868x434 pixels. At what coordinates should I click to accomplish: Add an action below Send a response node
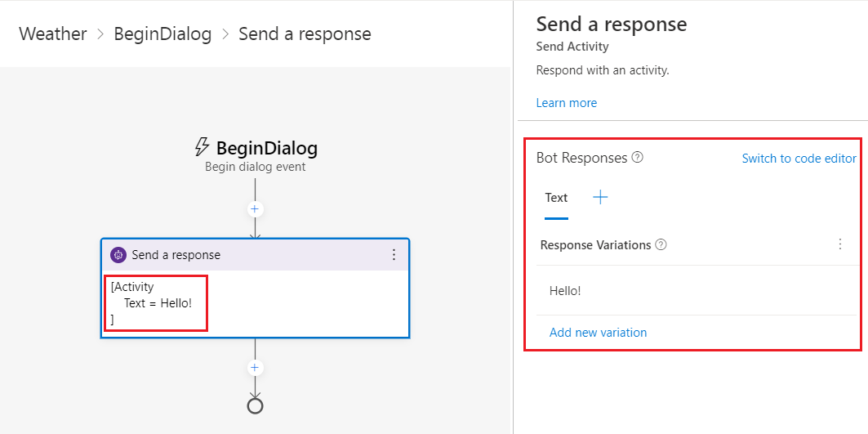255,368
